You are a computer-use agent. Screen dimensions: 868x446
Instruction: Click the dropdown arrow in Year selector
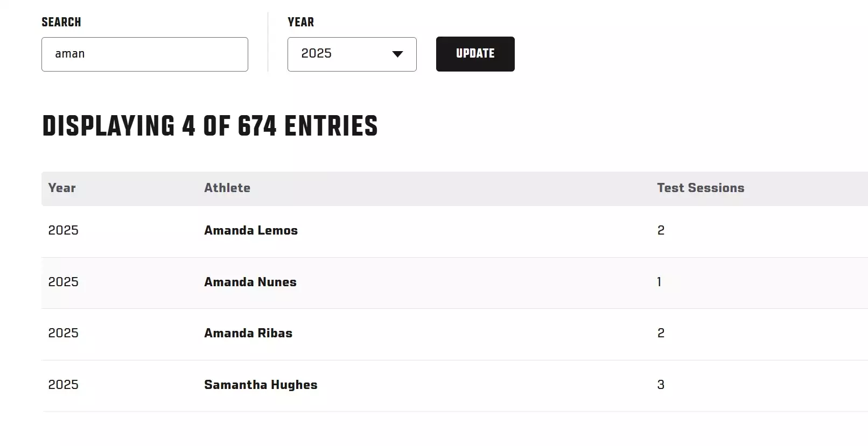397,54
